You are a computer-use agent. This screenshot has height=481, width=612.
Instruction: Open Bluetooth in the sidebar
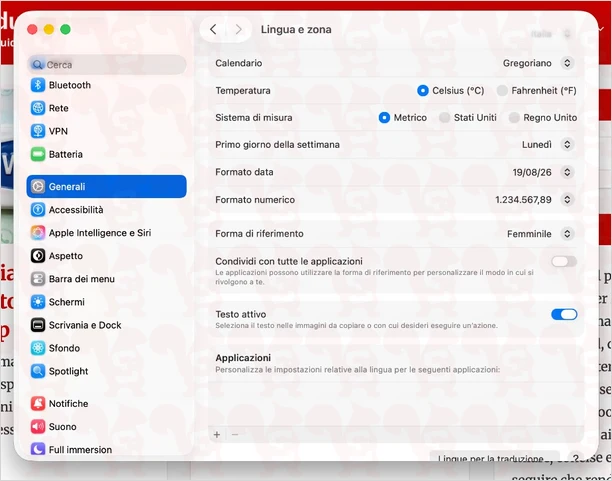(107, 85)
